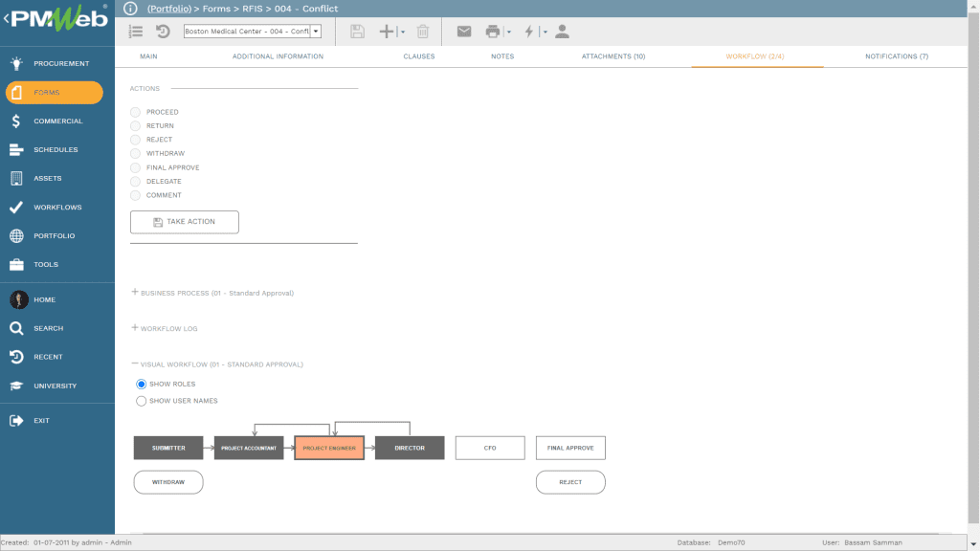Open University in sidebar
This screenshot has width=980, height=551.
tap(57, 386)
